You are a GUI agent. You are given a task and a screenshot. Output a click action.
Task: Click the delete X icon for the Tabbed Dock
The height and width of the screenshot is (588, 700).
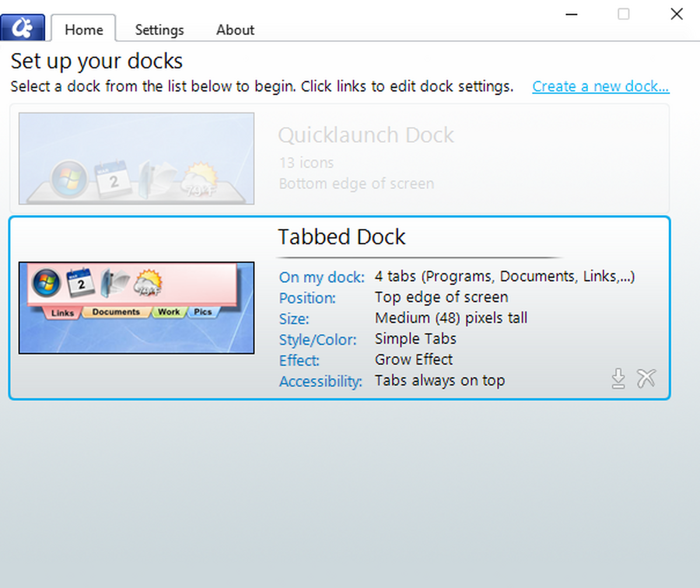646,379
